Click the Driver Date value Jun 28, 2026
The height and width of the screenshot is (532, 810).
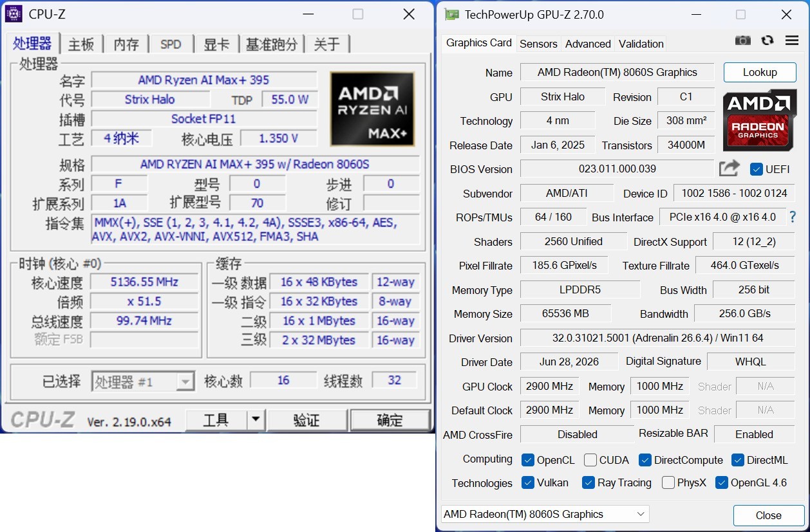coord(569,362)
